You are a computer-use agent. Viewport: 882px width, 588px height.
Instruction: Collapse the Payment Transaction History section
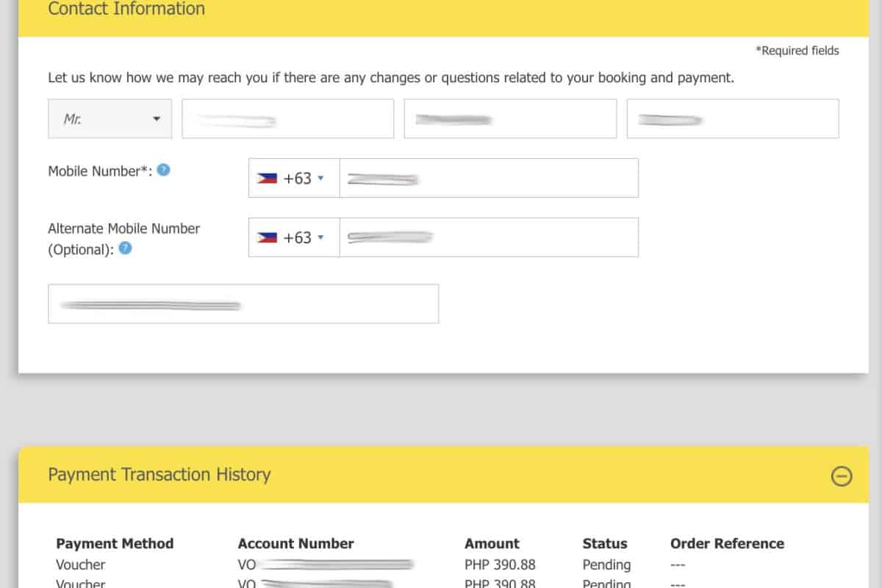(841, 476)
